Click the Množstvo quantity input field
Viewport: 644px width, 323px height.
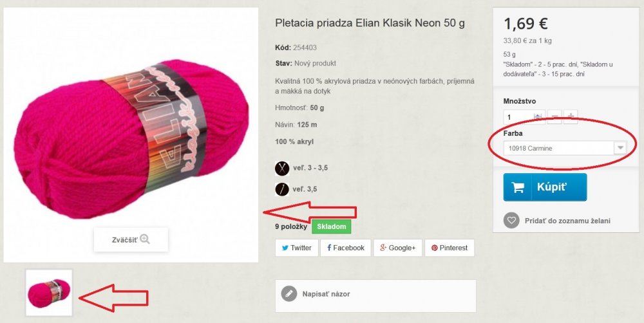coord(524,117)
